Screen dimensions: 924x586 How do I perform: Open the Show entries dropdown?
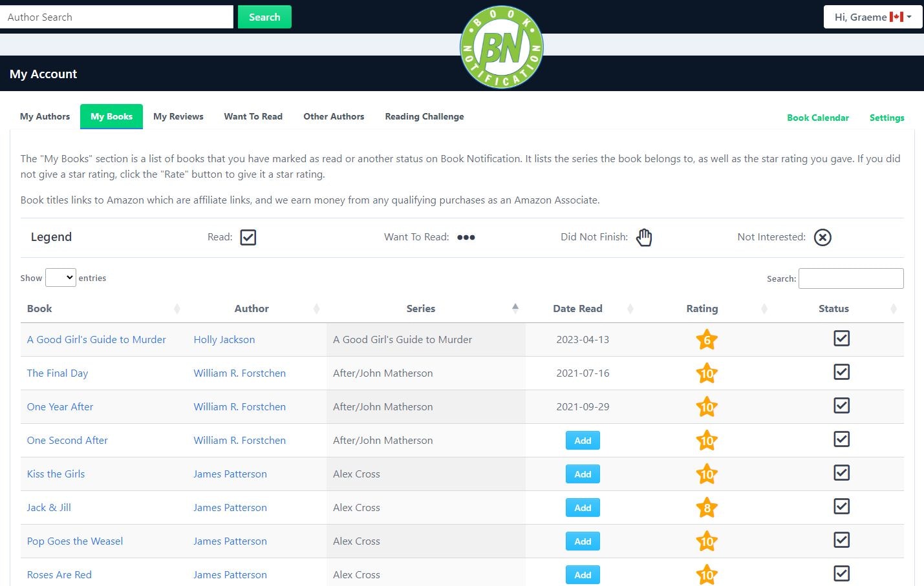click(61, 278)
